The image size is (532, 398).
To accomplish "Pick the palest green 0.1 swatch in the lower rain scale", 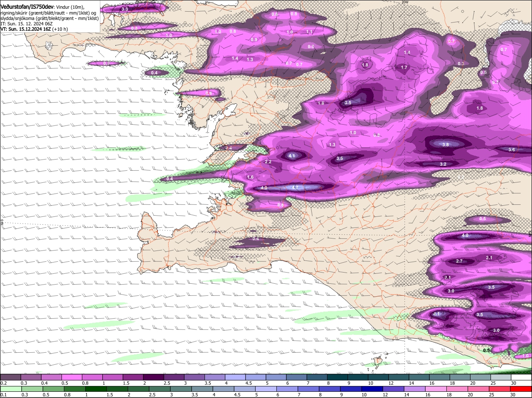I will coord(10,389).
